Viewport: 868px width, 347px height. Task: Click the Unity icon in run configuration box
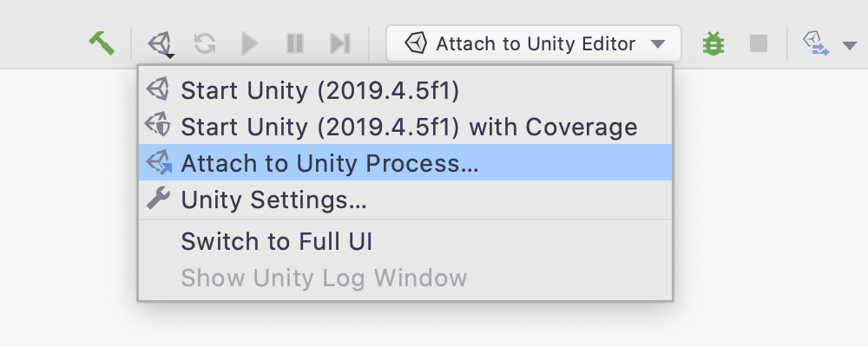pyautogui.click(x=416, y=43)
